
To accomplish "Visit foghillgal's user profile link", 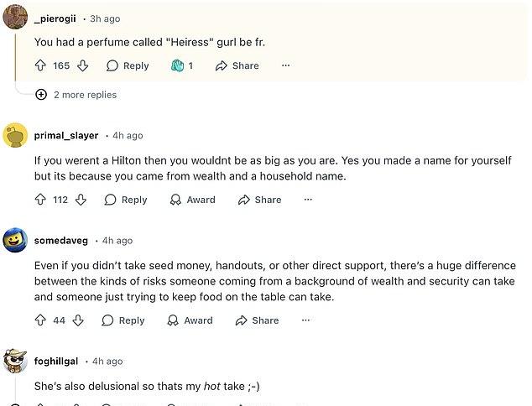I will click(x=56, y=361).
